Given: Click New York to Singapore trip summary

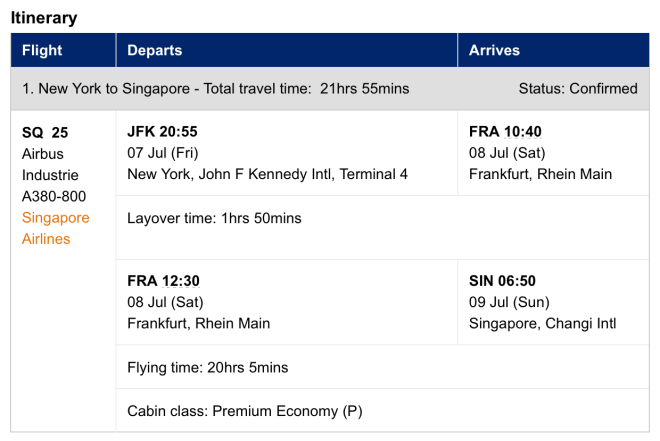Looking at the screenshot, I should [215, 89].
